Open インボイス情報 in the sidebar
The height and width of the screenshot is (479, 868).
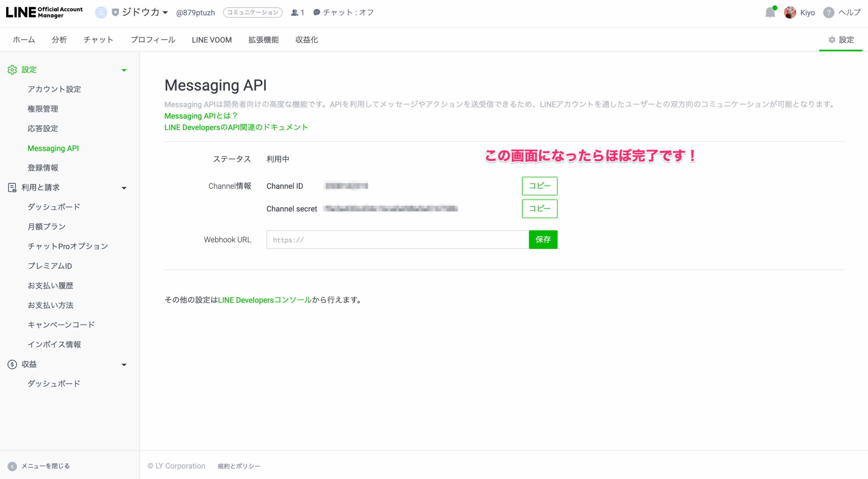pyautogui.click(x=54, y=344)
